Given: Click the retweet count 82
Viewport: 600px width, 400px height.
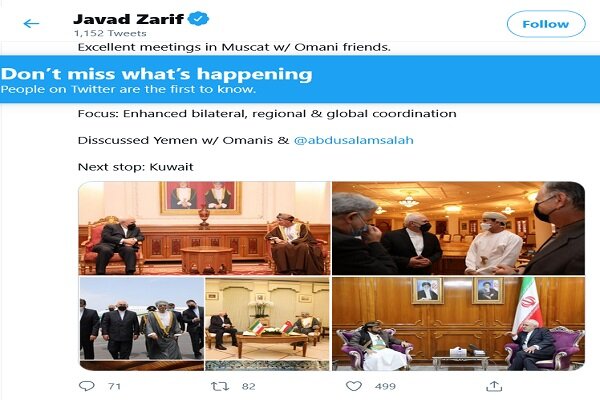Looking at the screenshot, I should (248, 386).
